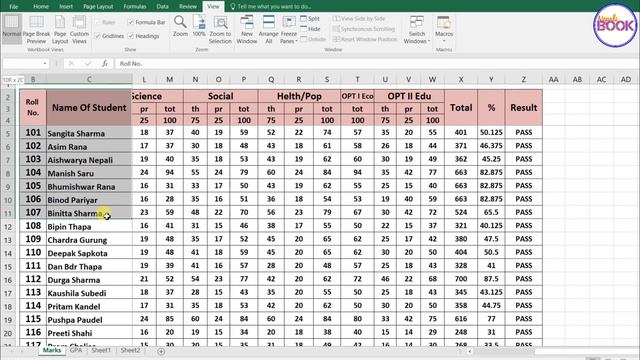Open Switch Windows dropdown
Image resolution: width=640 pixels, height=360 pixels.
coord(417,29)
